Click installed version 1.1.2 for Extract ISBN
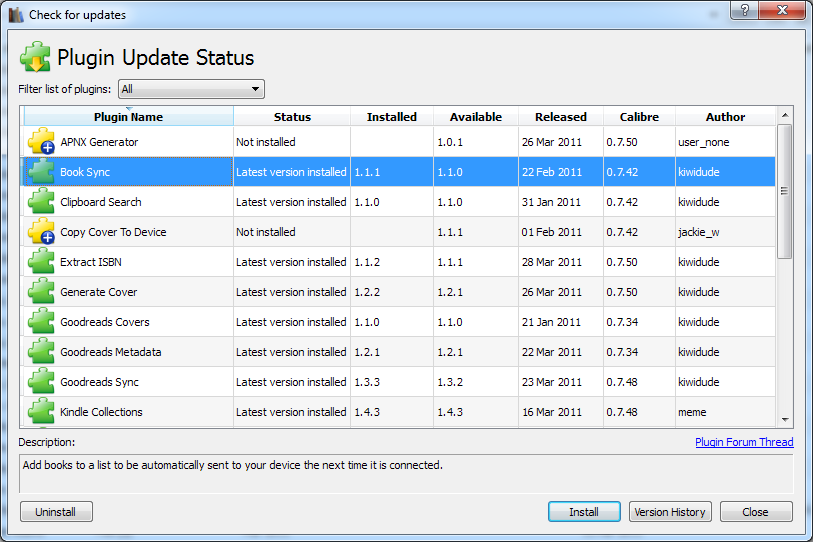Image resolution: width=813 pixels, height=542 pixels. [367, 262]
